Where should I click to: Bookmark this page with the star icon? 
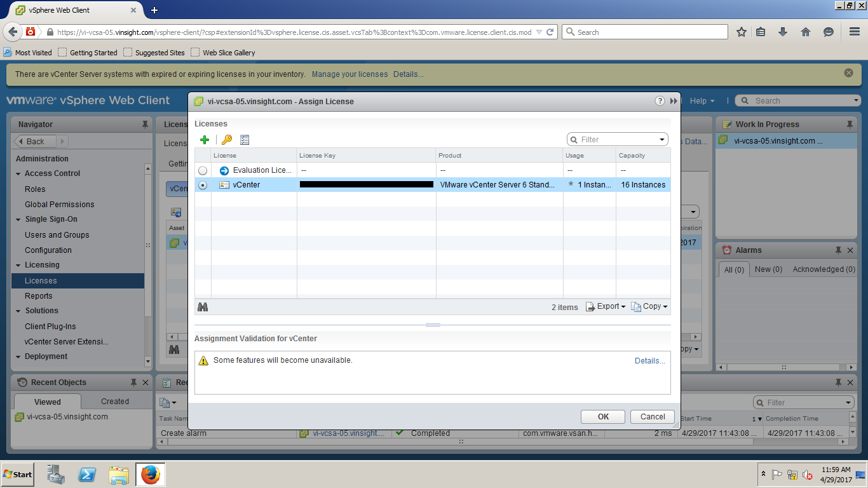[x=741, y=32]
